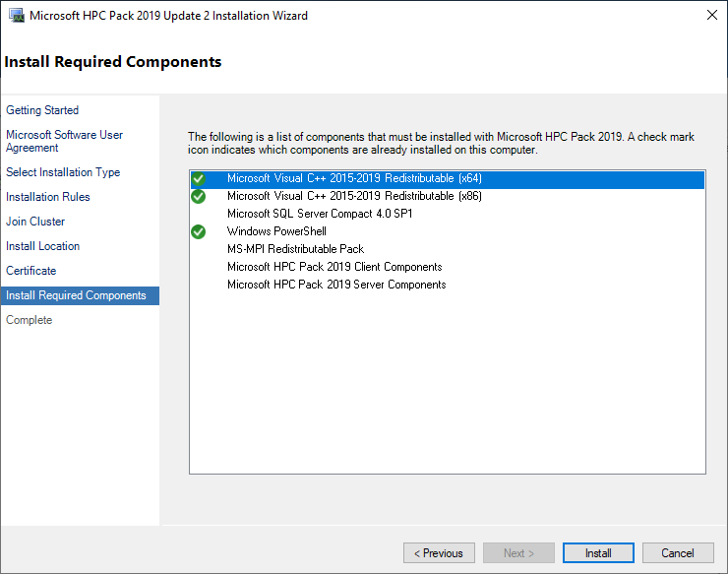Open the Certificate step

pyautogui.click(x=30, y=271)
